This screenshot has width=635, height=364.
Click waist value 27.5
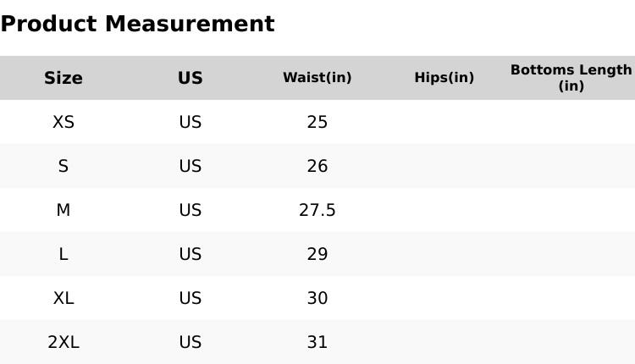coord(317,210)
